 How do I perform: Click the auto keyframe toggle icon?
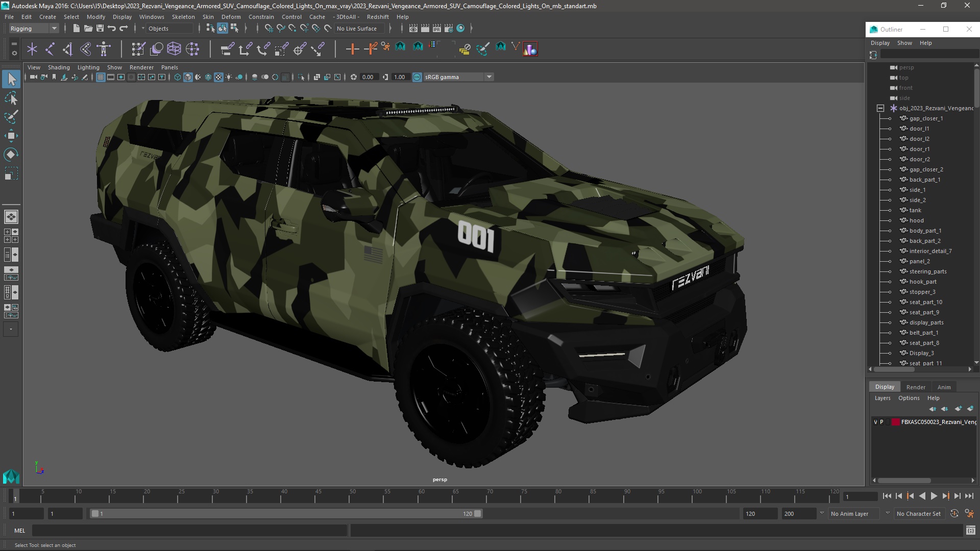pyautogui.click(x=954, y=514)
